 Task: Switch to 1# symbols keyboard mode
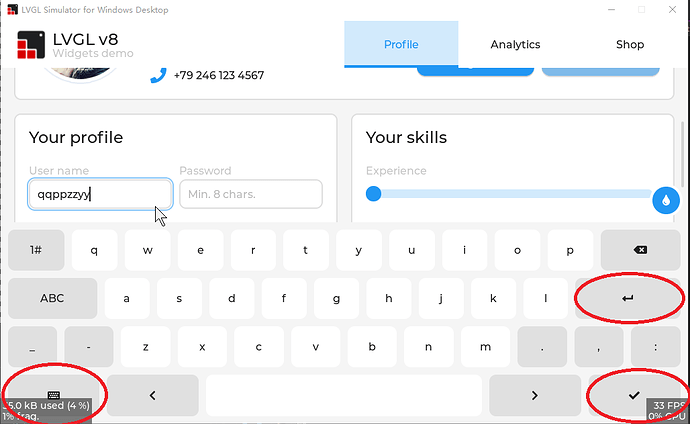click(x=36, y=250)
